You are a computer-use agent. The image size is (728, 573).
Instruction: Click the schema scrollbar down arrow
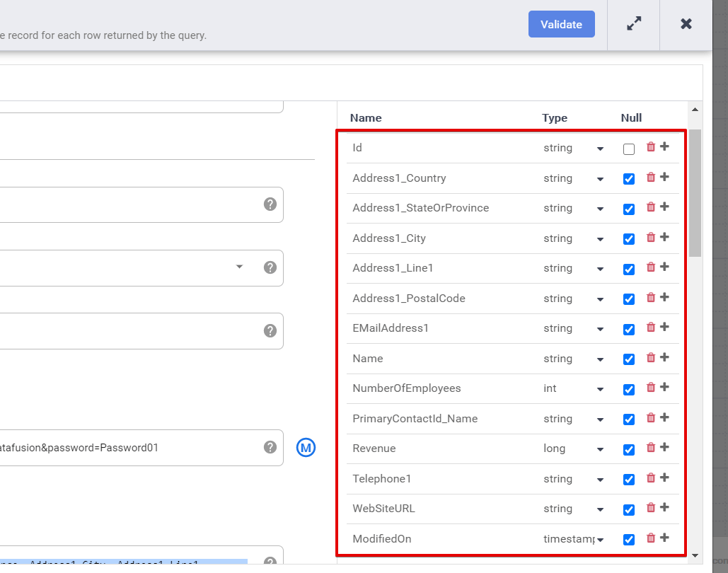click(x=695, y=556)
